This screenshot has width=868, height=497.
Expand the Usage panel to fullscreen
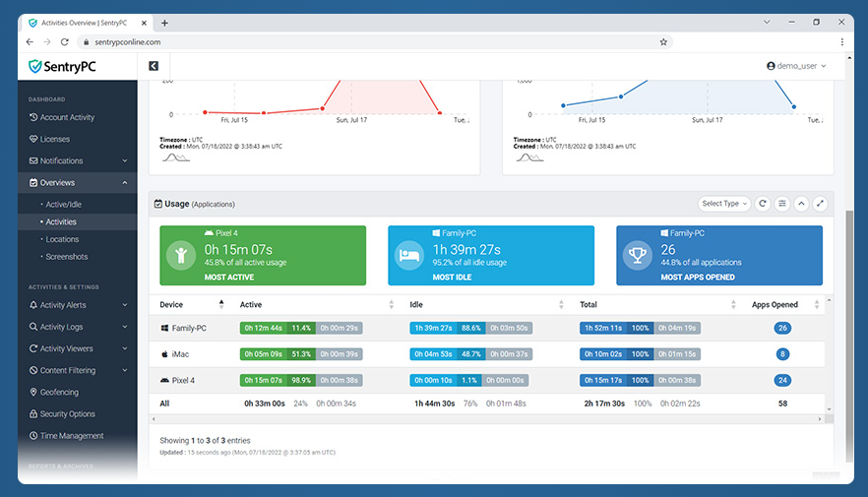point(820,204)
